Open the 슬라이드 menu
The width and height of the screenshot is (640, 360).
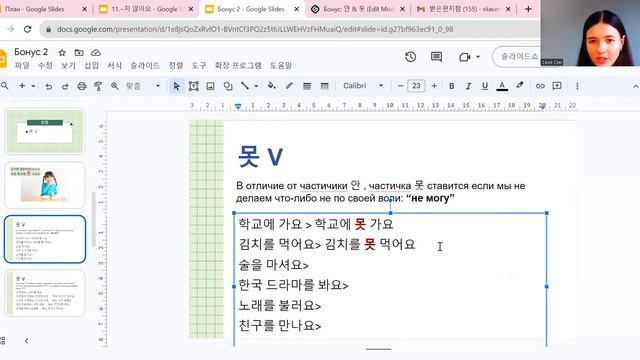(145, 65)
